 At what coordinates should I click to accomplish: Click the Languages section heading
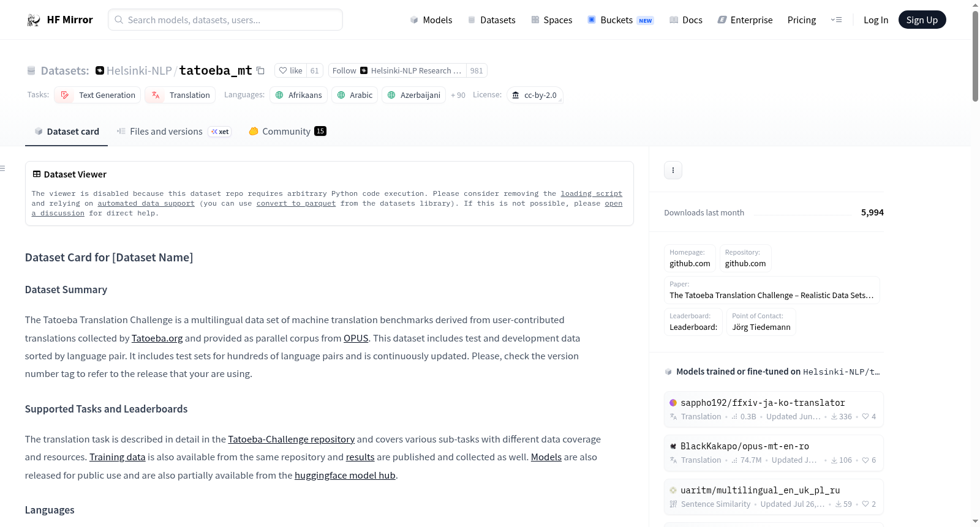tap(50, 510)
